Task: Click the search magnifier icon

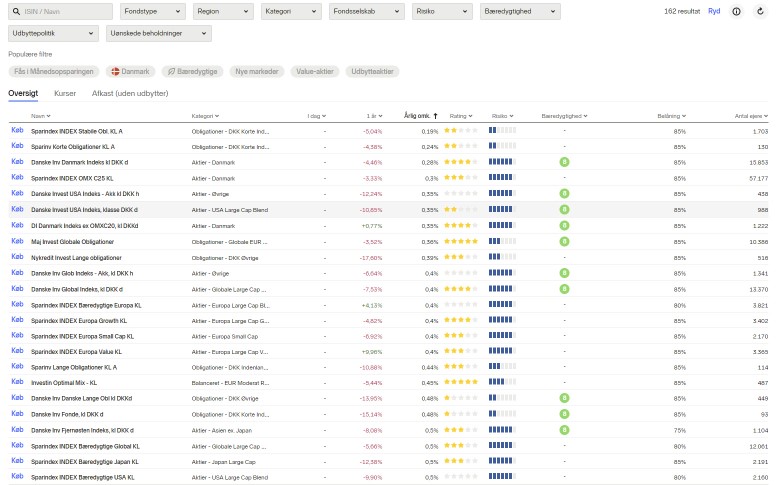Action: coord(16,11)
